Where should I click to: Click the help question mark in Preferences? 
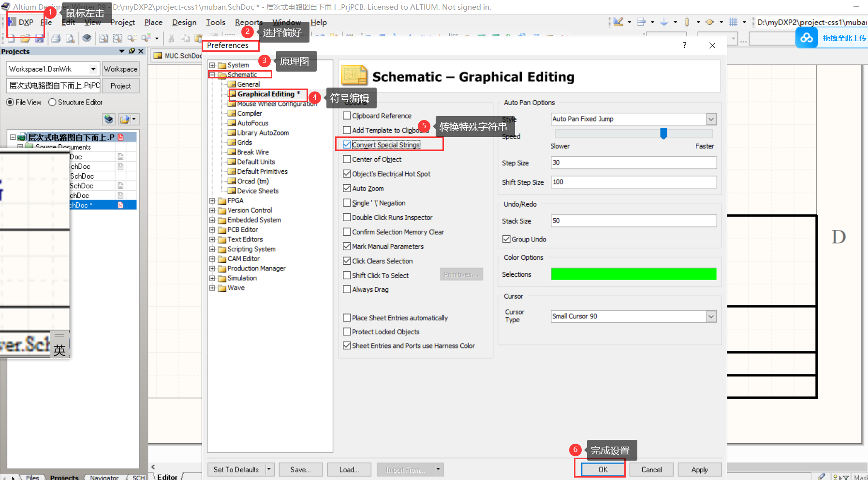pyautogui.click(x=684, y=45)
